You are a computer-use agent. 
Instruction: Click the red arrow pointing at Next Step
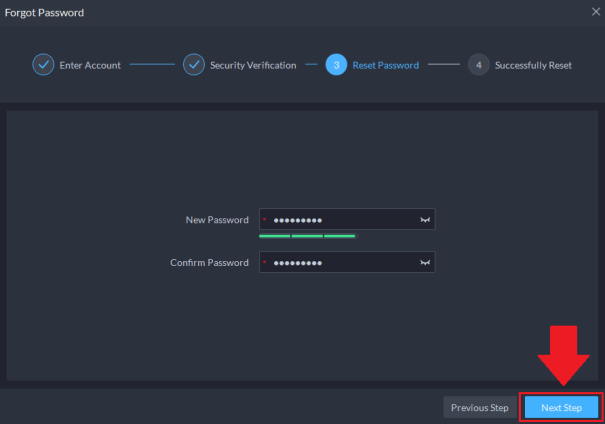[x=561, y=353]
